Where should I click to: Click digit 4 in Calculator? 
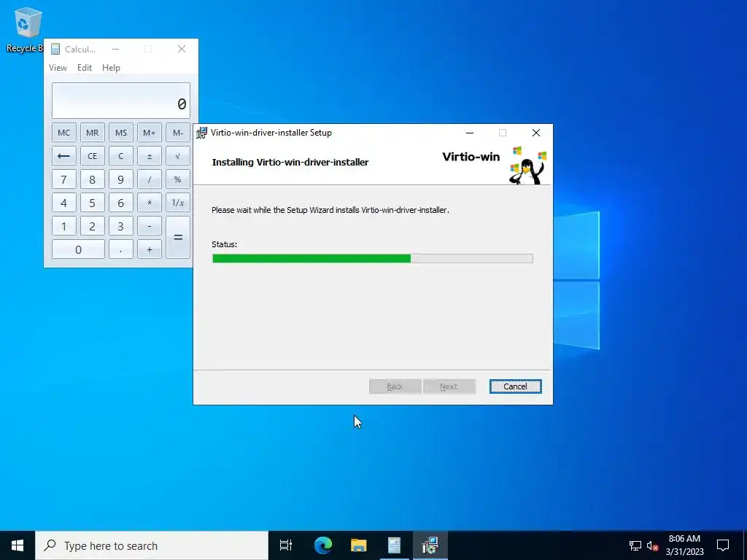64,203
